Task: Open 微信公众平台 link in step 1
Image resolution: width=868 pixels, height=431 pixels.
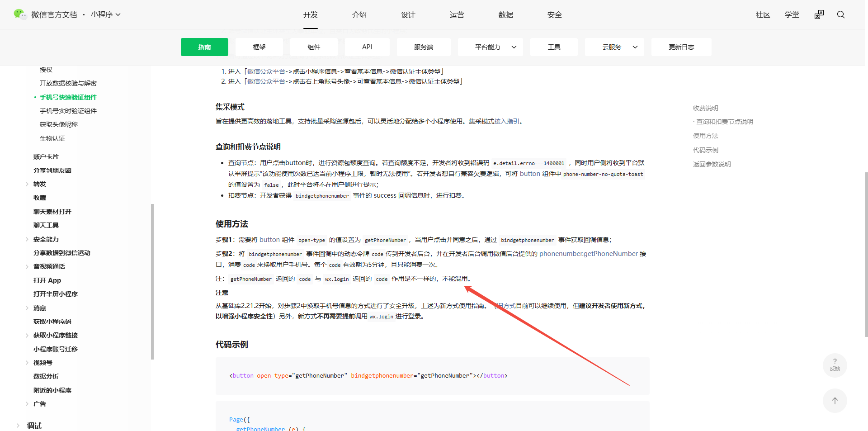Action: (266, 71)
